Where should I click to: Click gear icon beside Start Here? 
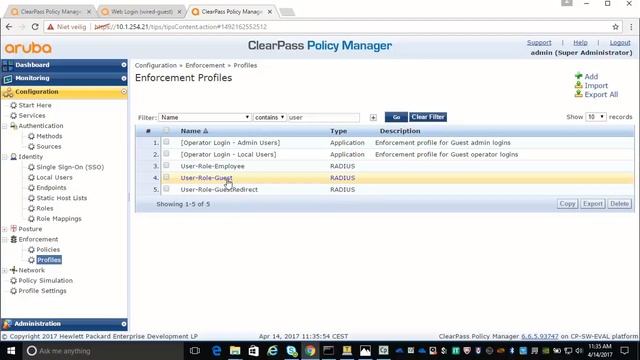click(x=13, y=105)
